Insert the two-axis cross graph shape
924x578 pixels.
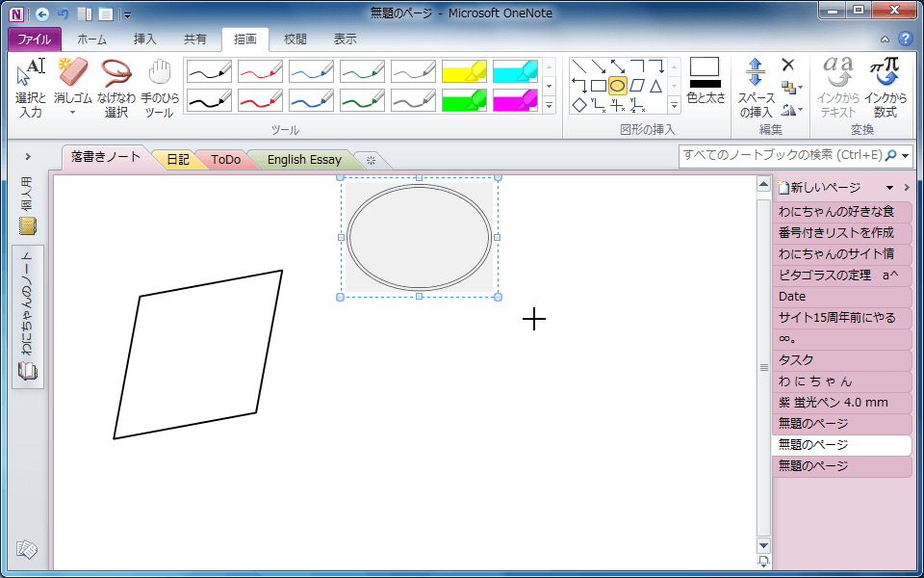click(618, 105)
